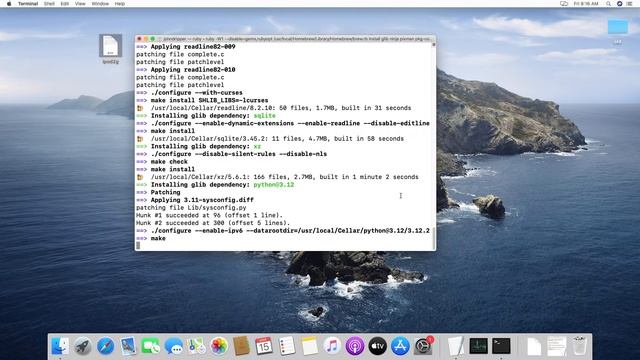Click "--disable-silent-rules --disable-nls" configure line
The width and height of the screenshot is (640, 360).
point(231,154)
